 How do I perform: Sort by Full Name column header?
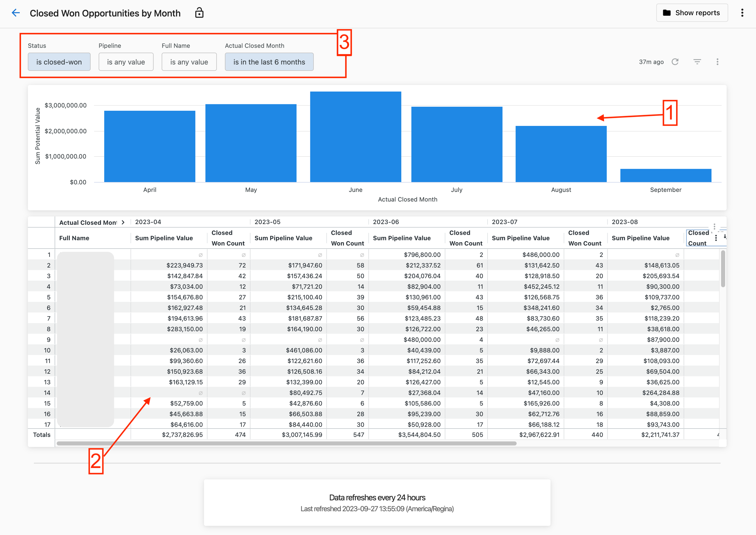click(x=74, y=238)
